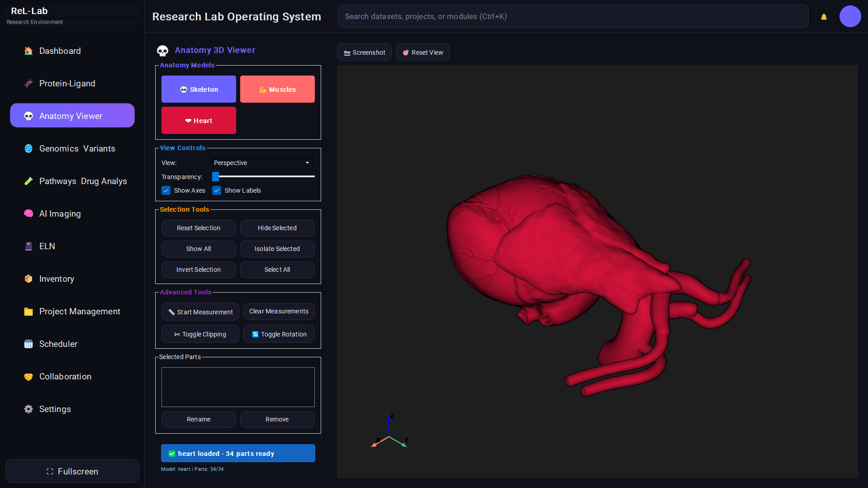868x488 pixels.
Task: Focus the search datasets input field
Action: (x=573, y=16)
